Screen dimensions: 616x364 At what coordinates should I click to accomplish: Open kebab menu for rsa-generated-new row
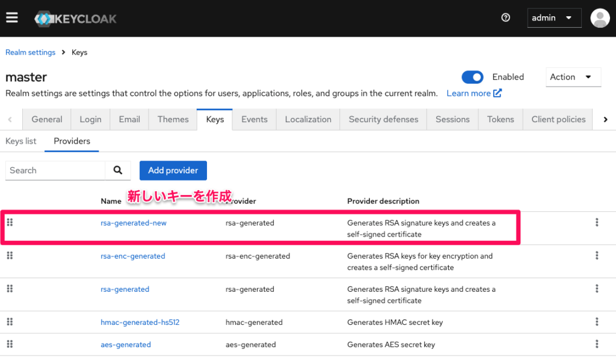pos(596,223)
